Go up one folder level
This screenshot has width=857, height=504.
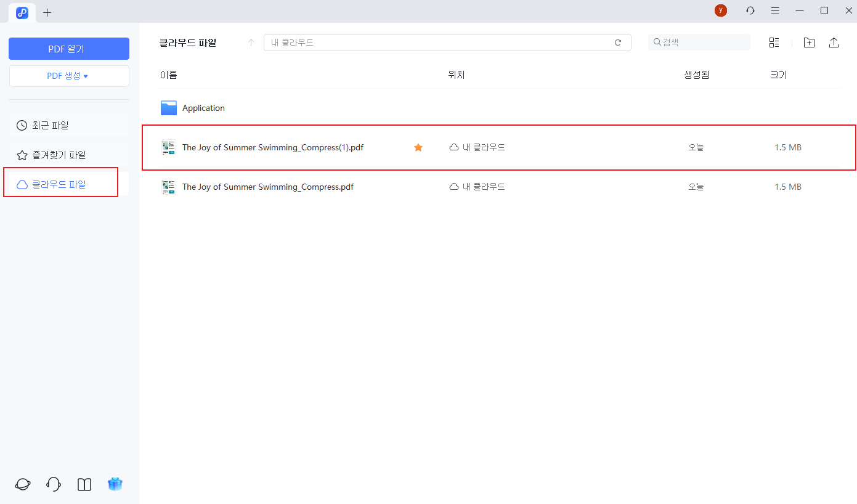tap(251, 43)
